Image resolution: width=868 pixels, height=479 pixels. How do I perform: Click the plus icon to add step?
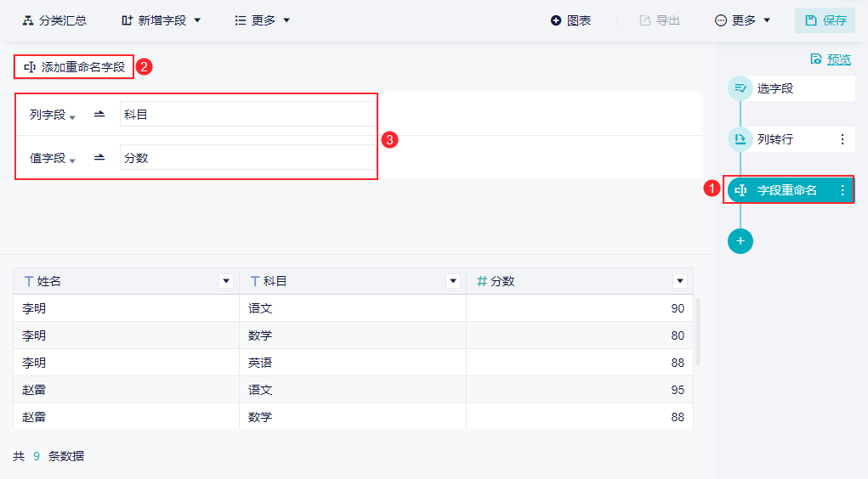[x=740, y=241]
